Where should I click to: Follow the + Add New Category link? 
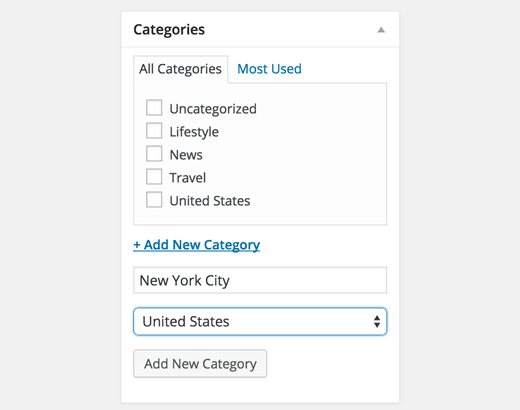(x=197, y=245)
